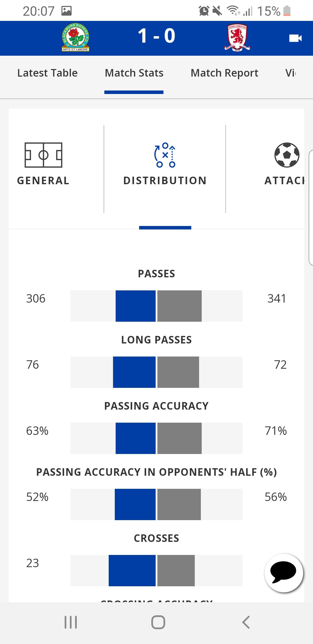Tap the blue Passes bar
Viewport: 313px width, 644px height.
136,306
